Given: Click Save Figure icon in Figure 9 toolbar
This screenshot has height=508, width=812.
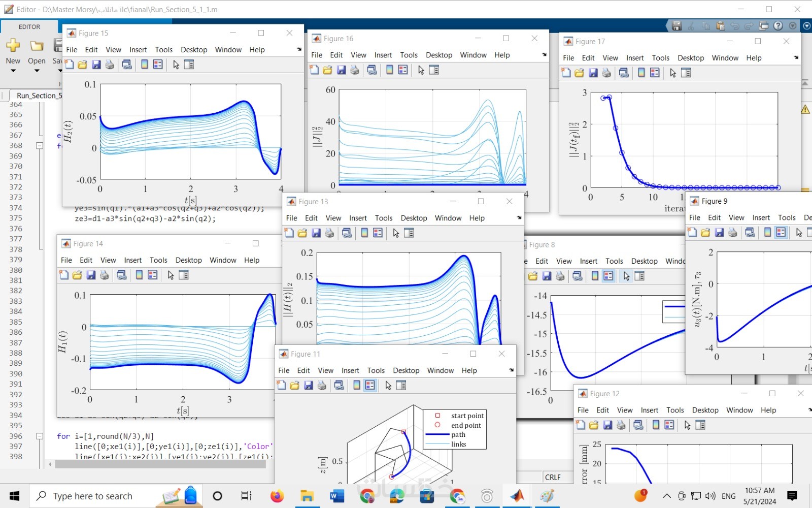Looking at the screenshot, I should click(719, 232).
